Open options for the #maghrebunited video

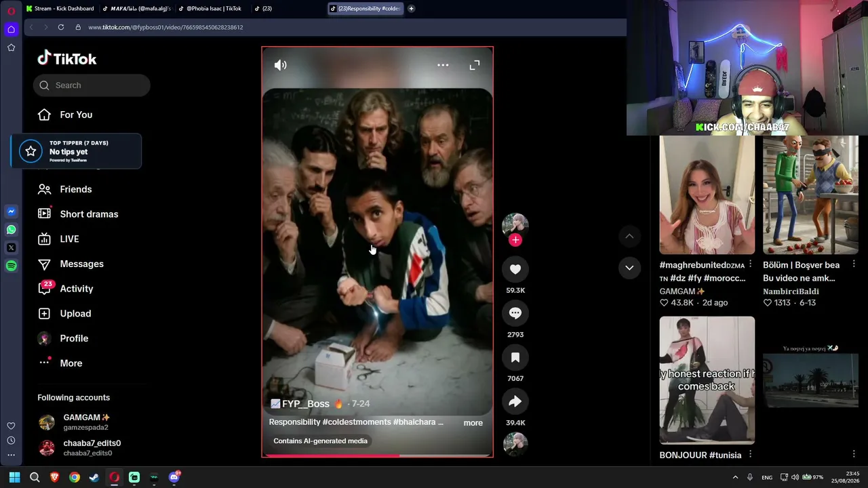tap(750, 264)
